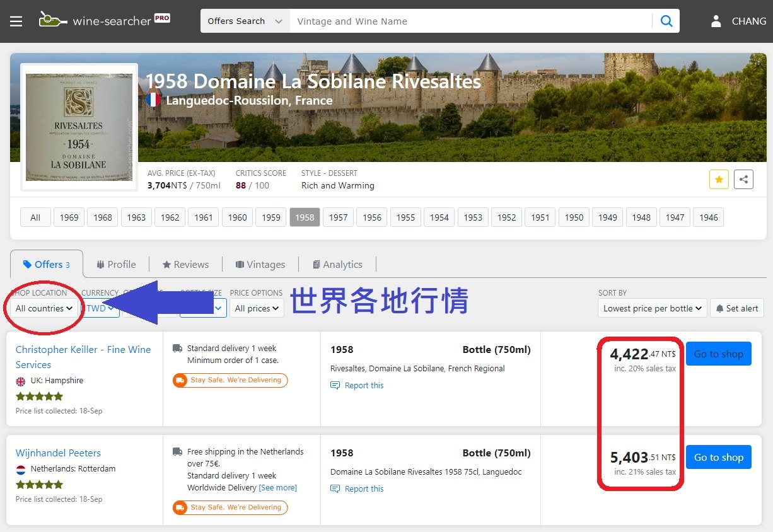Choose vintage 1962

tap(170, 217)
